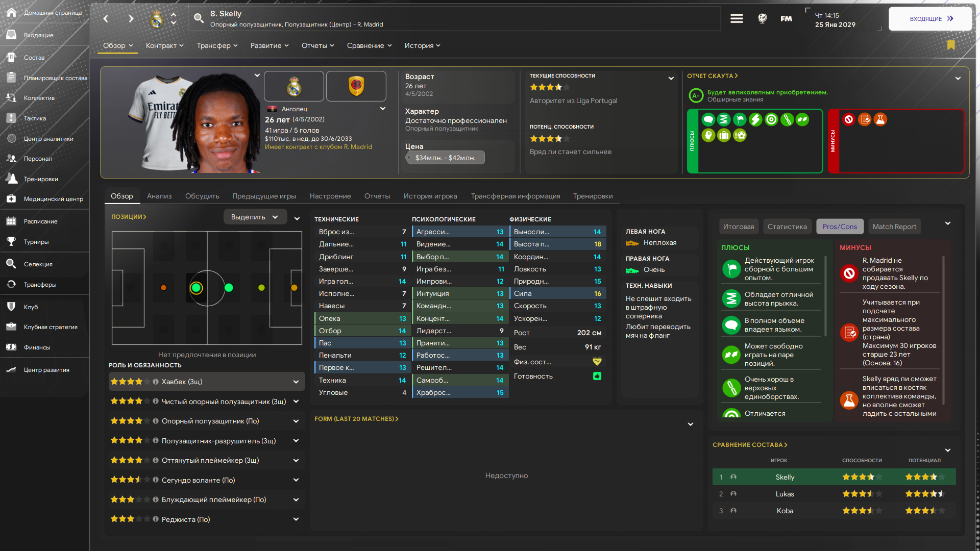Open the hamburger menu icon
Viewport: 980px width, 551px height.
736,19
